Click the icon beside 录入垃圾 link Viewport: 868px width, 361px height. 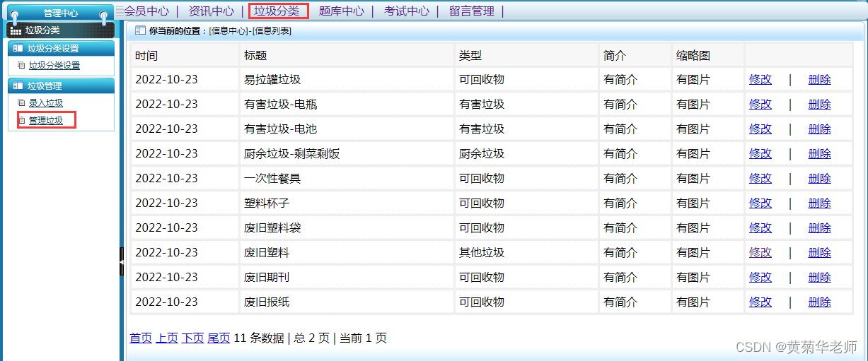point(21,103)
